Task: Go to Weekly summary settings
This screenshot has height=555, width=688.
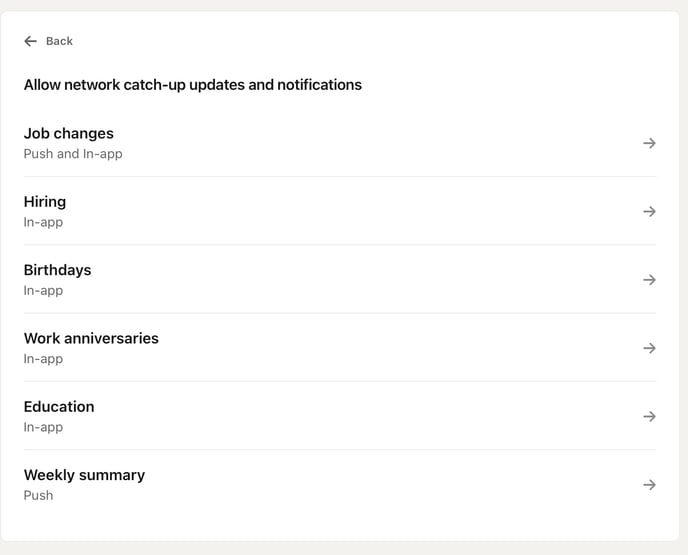Action: [84, 475]
